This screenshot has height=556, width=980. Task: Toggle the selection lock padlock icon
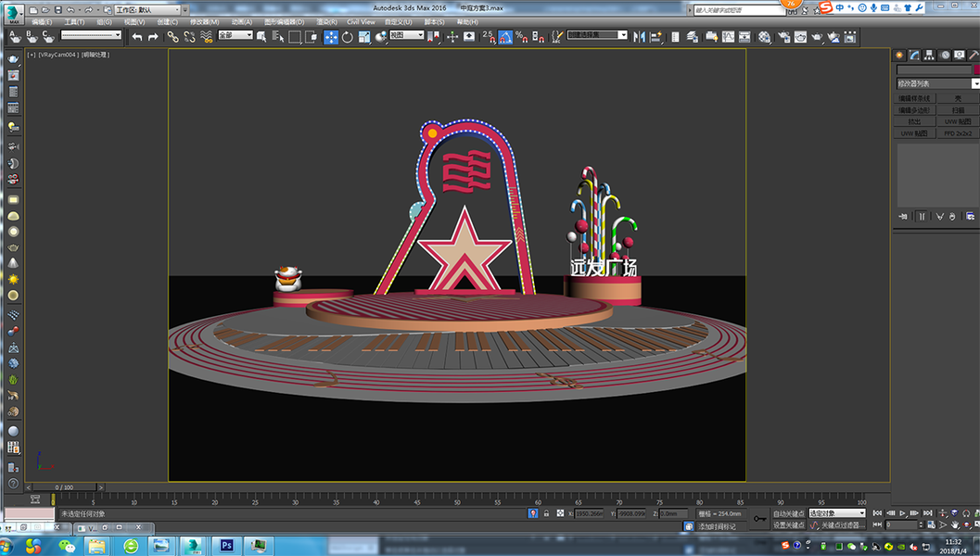click(546, 512)
